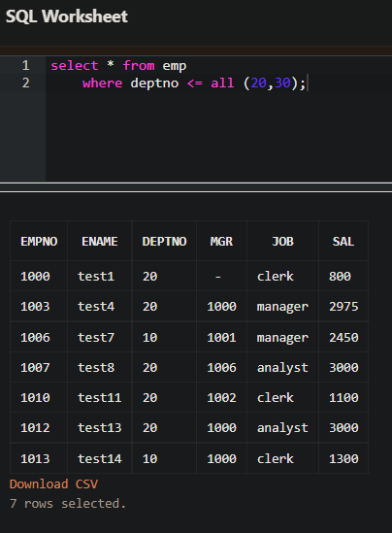Click the 'select' keyword on line 1
The image size is (392, 533).
point(75,66)
